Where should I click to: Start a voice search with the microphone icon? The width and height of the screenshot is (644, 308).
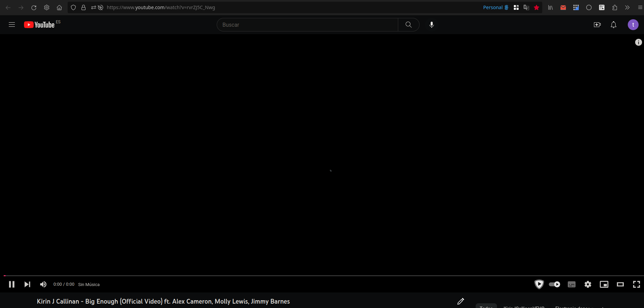click(431, 25)
